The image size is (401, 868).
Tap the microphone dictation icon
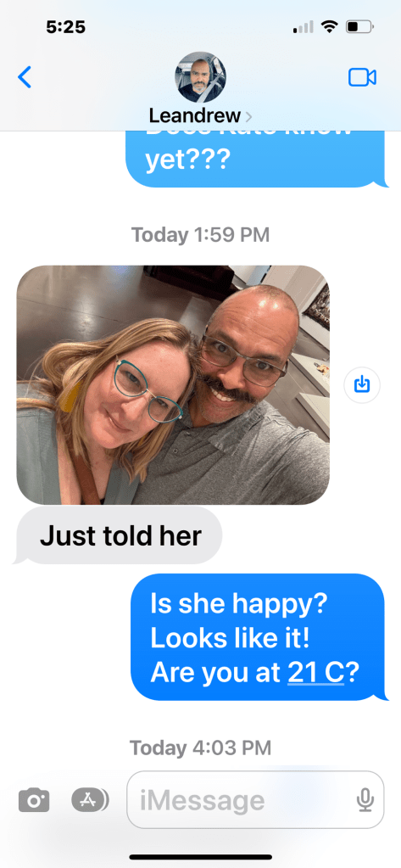click(x=365, y=800)
